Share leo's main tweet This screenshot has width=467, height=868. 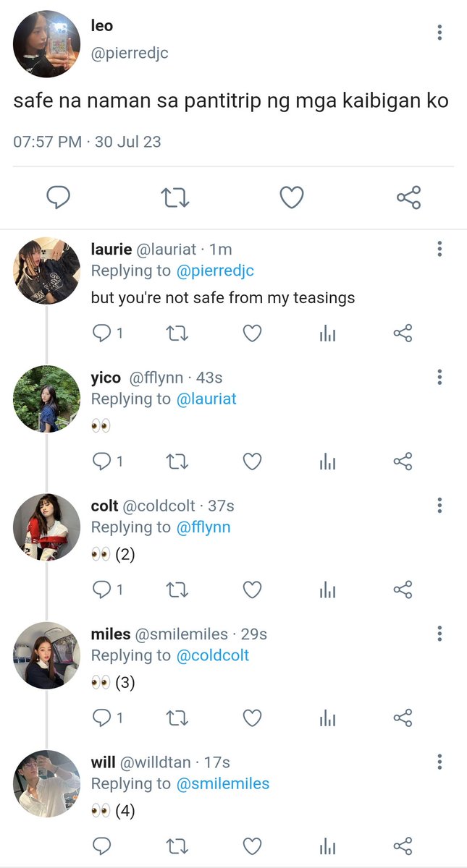point(408,197)
